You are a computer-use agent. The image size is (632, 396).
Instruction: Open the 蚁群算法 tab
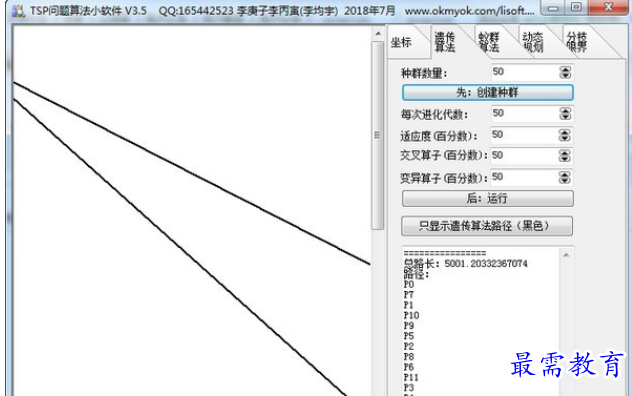point(489,42)
